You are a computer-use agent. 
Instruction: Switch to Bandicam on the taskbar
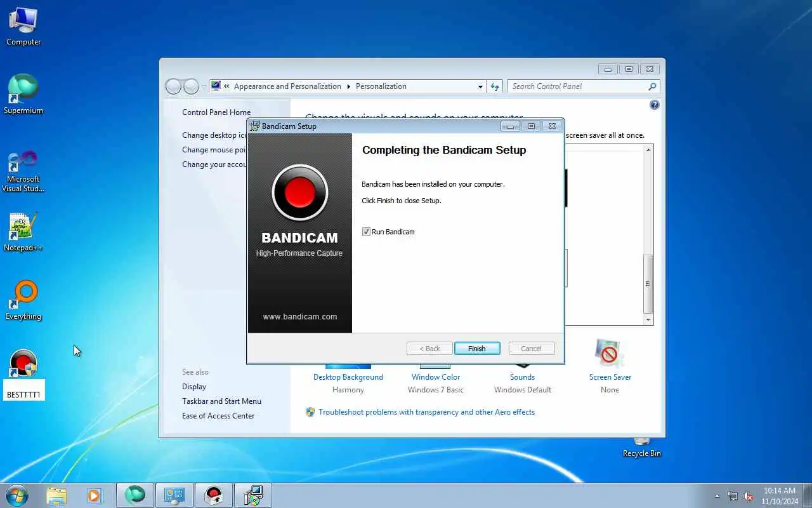(x=214, y=495)
